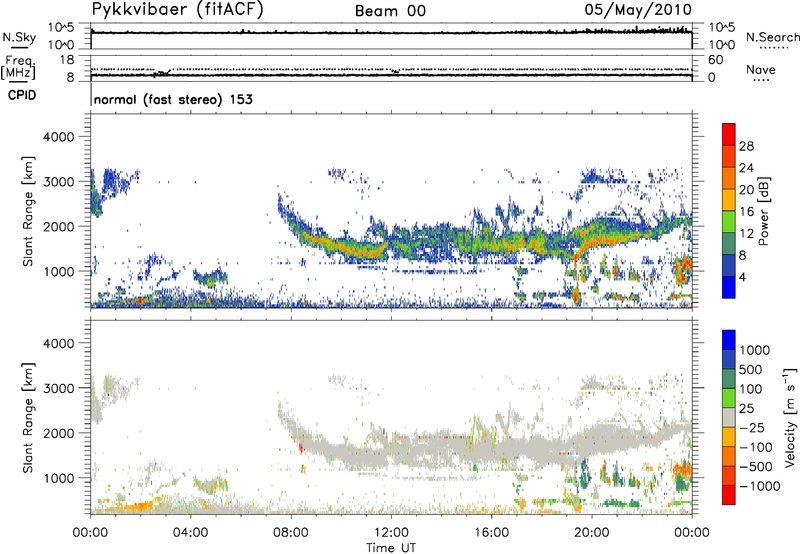800x554 pixels.
Task: Click the 1000 tick on velocity colorbar
Action: point(755,350)
